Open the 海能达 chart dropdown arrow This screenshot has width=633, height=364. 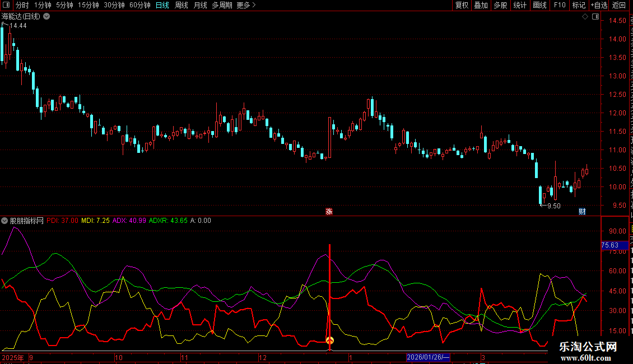coord(46,17)
